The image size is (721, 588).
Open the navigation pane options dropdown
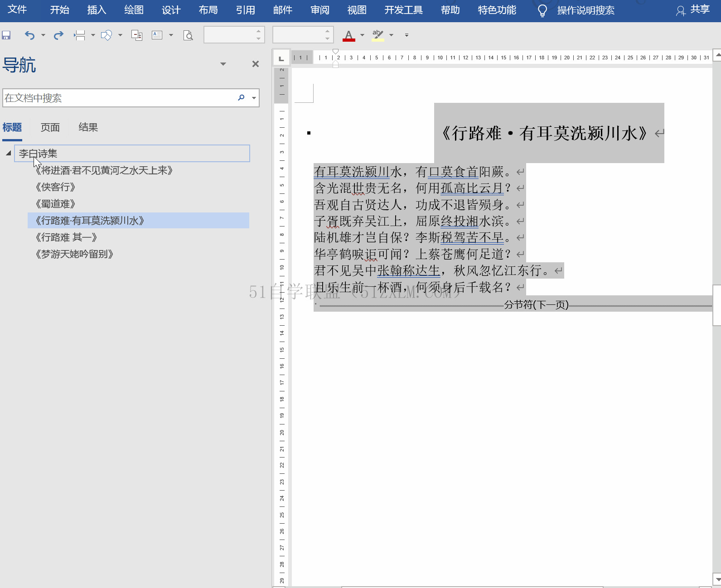coord(223,64)
